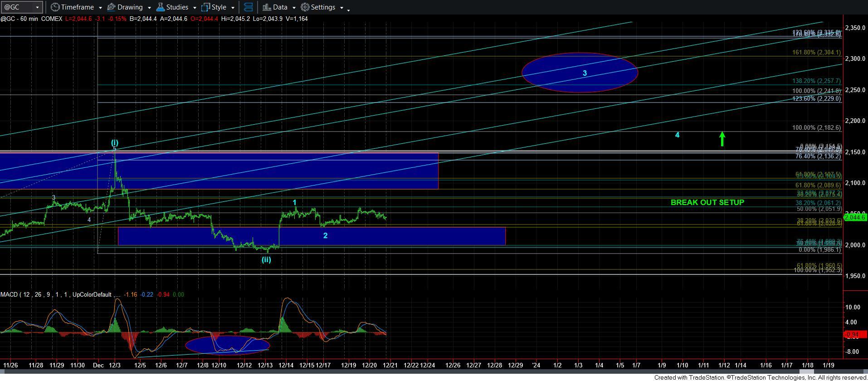The image size is (868, 381).
Task: Open the Studies menu
Action: click(176, 7)
